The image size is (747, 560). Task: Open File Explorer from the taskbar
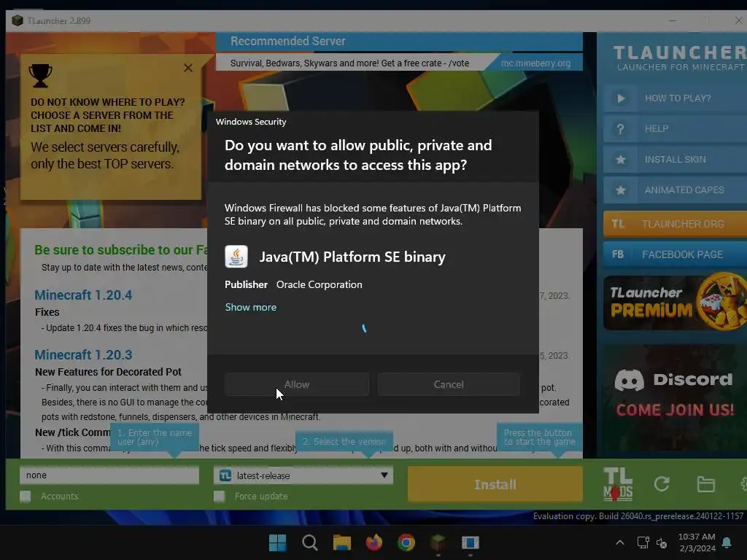341,542
